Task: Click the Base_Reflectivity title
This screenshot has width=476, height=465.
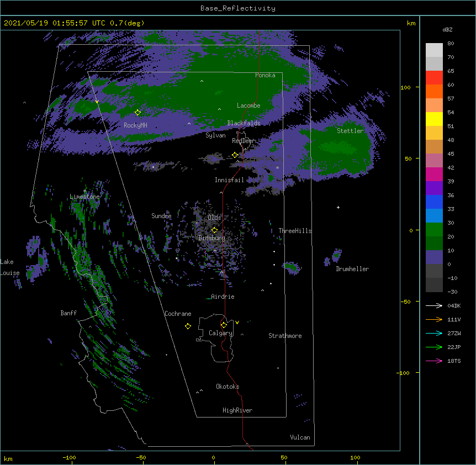Action: pyautogui.click(x=238, y=8)
